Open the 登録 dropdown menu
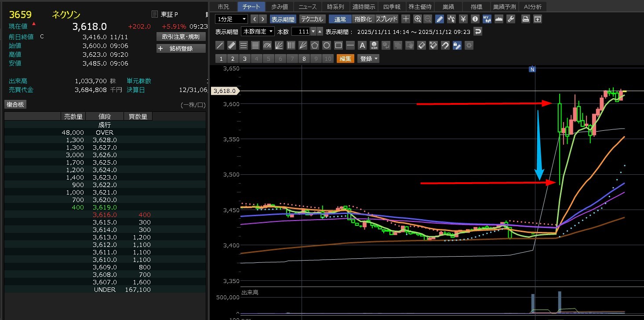The height and width of the screenshot is (320, 644). point(368,59)
